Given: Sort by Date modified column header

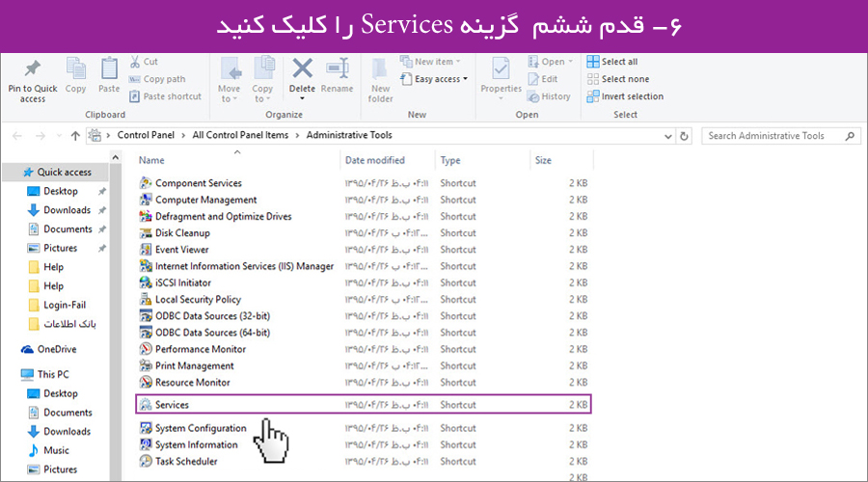Looking at the screenshot, I should [375, 160].
